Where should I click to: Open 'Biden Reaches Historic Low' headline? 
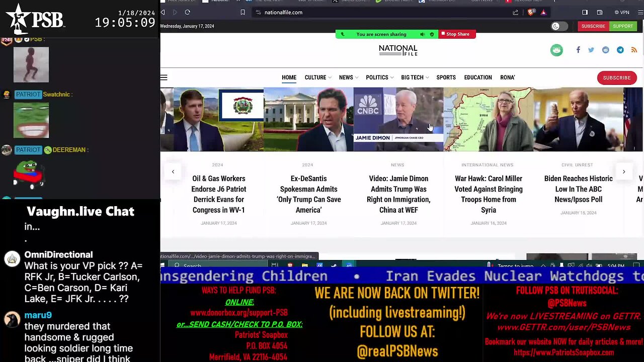(x=578, y=189)
